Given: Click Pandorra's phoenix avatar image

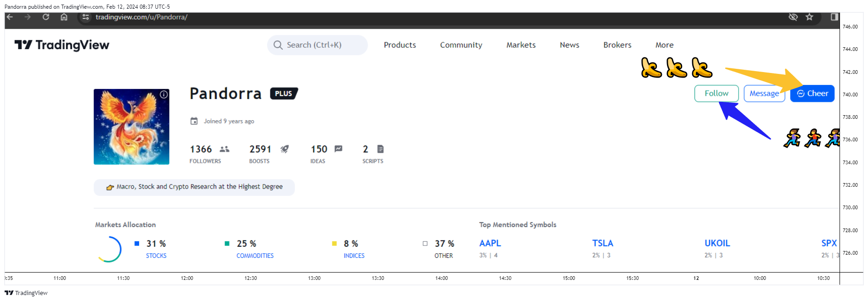Looking at the screenshot, I should 131,127.
